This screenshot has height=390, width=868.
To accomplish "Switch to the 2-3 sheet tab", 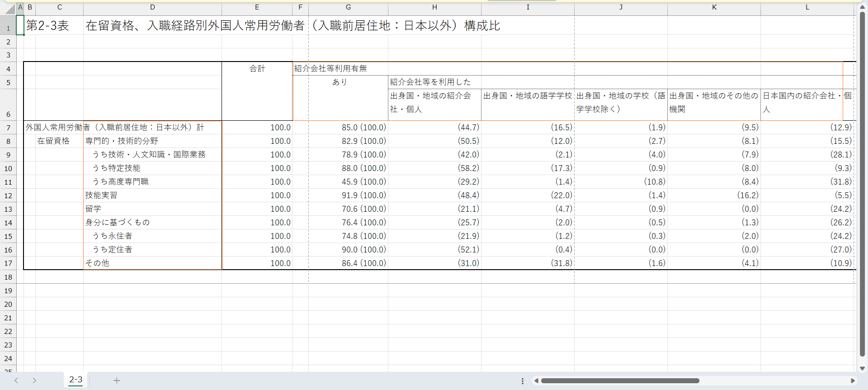I will pyautogui.click(x=75, y=380).
